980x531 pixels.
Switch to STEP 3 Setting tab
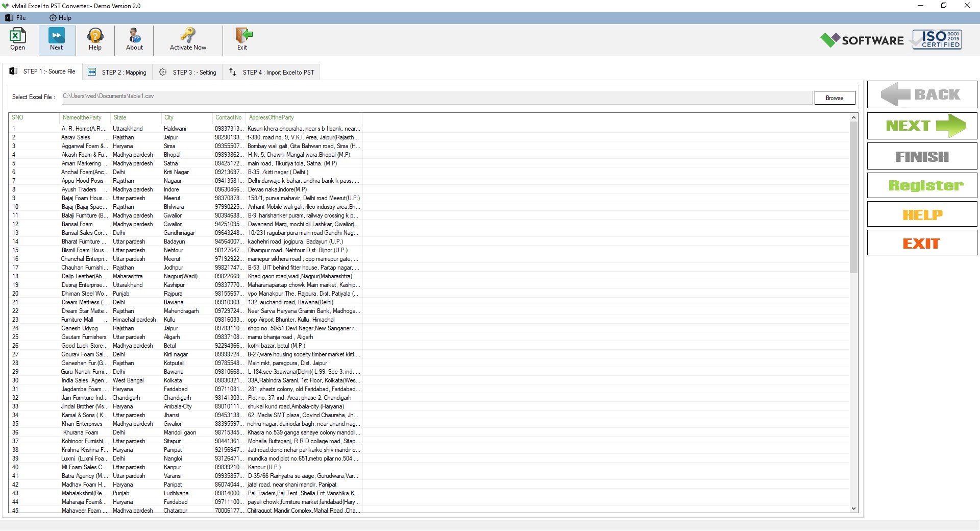pyautogui.click(x=188, y=73)
